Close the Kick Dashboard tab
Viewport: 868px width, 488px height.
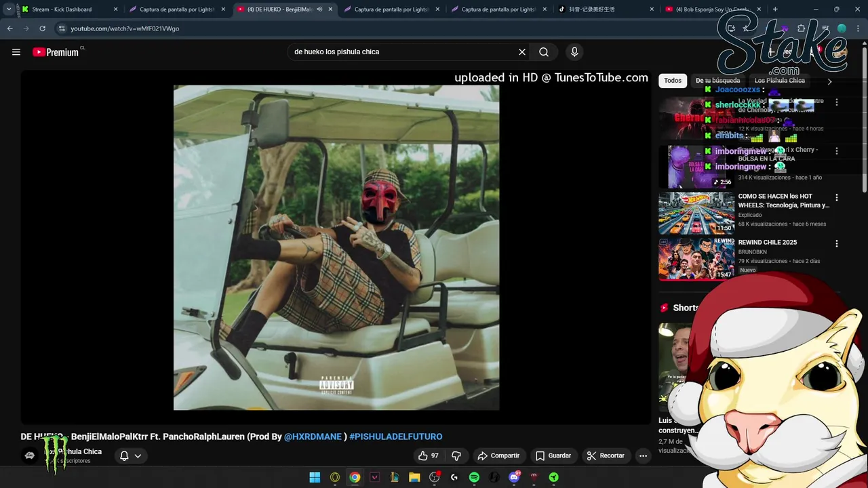click(115, 9)
